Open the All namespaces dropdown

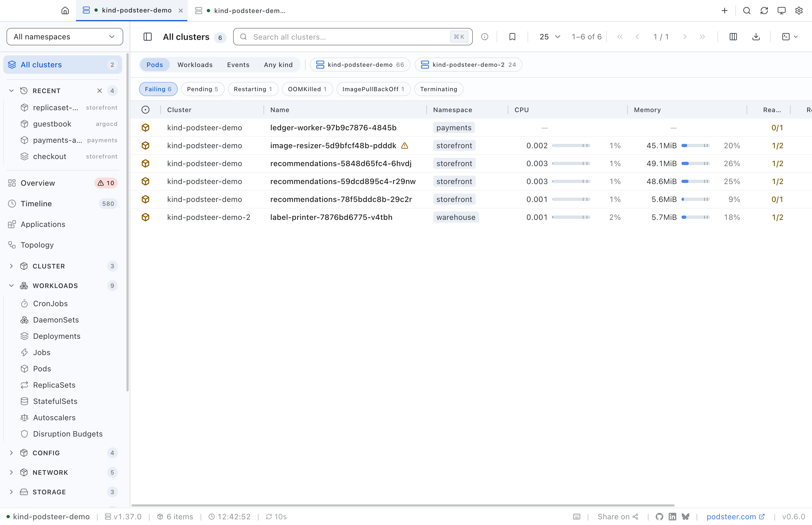(65, 37)
